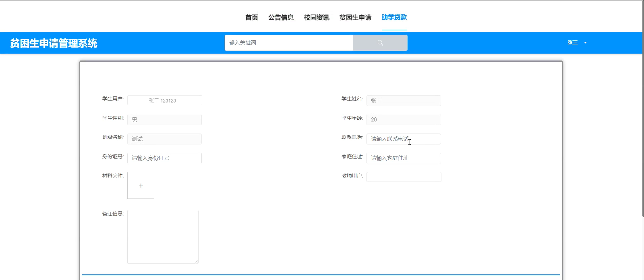Click the 贫困生申请管理系统 site title
The image size is (644, 280).
click(x=54, y=43)
